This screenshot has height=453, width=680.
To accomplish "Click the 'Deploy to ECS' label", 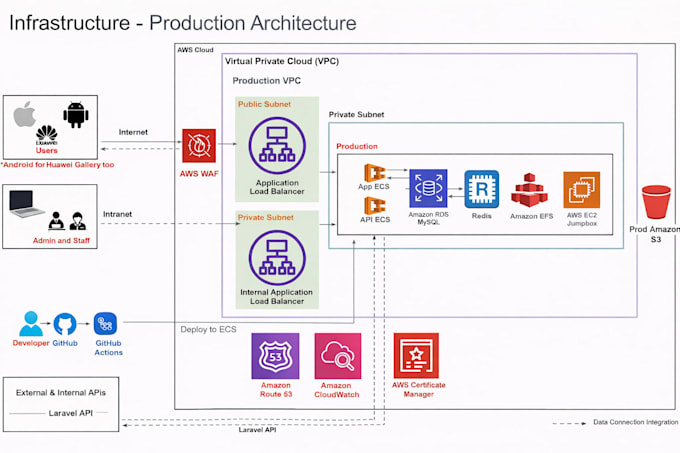I will (208, 329).
